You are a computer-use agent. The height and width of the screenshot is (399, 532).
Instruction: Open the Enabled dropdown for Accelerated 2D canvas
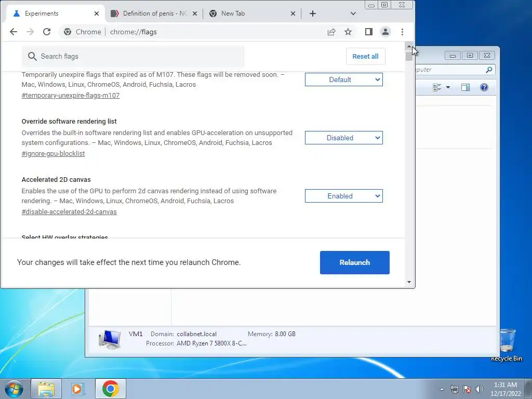tap(344, 196)
